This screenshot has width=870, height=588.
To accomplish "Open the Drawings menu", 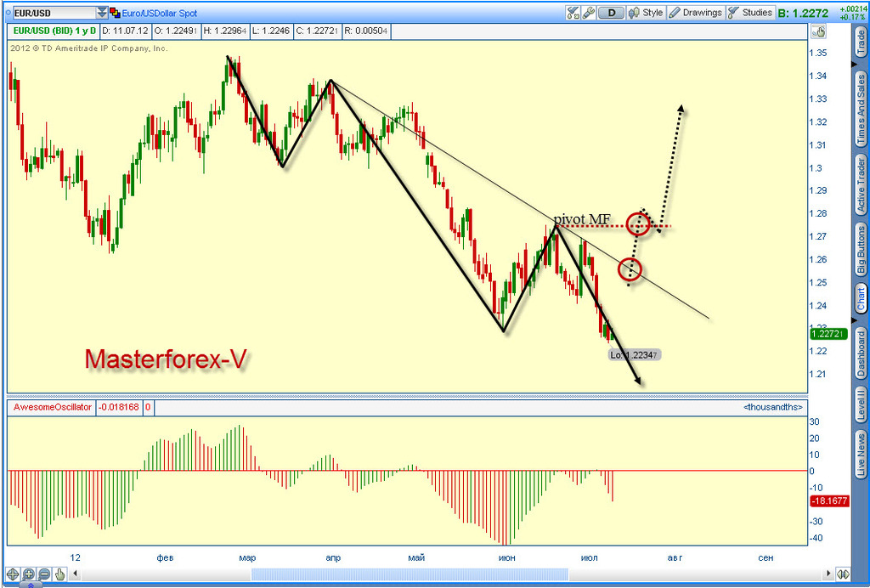I will (x=696, y=13).
